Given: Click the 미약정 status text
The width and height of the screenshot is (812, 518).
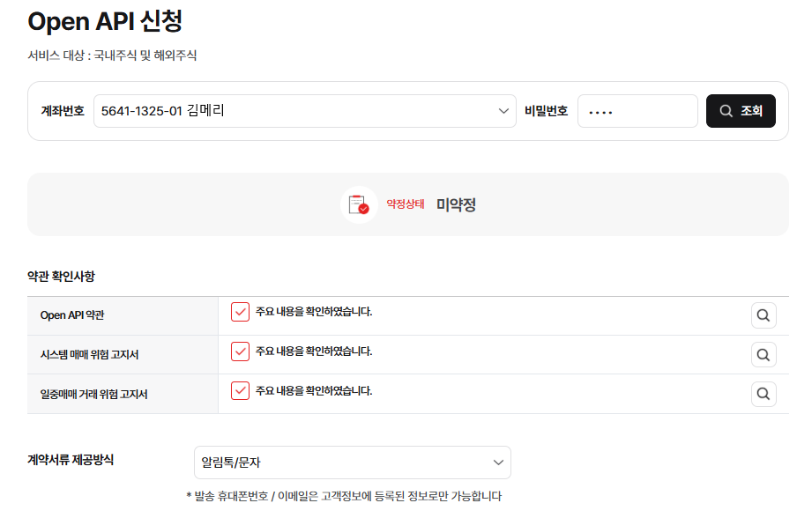Looking at the screenshot, I should point(456,205).
